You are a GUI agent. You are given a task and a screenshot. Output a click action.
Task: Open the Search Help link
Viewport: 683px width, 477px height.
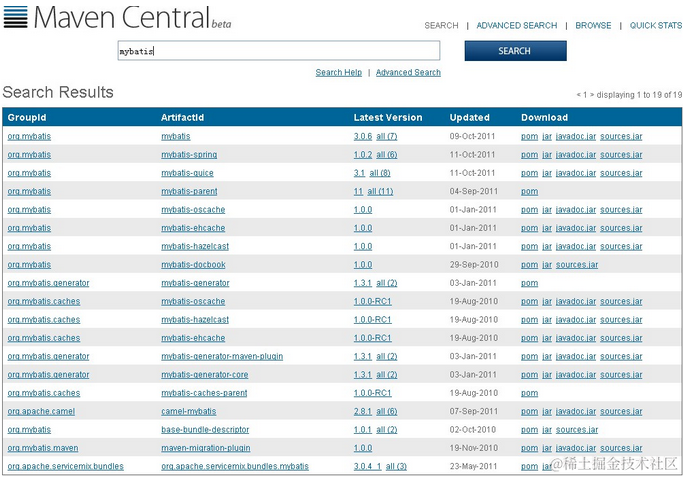338,72
